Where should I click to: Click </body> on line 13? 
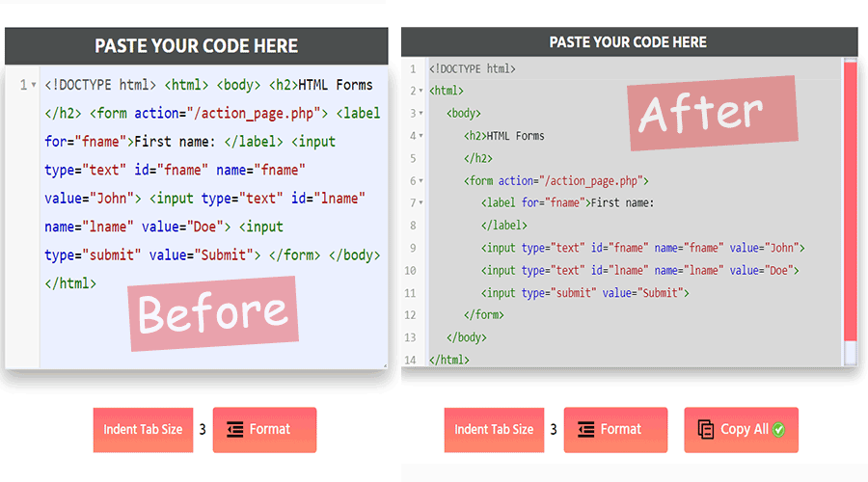tap(467, 338)
